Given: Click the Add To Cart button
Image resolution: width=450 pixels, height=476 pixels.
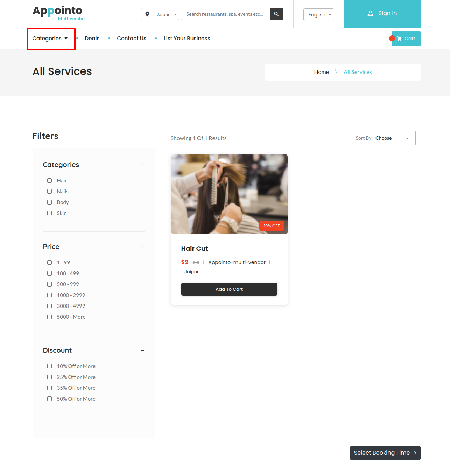Looking at the screenshot, I should click(x=229, y=289).
